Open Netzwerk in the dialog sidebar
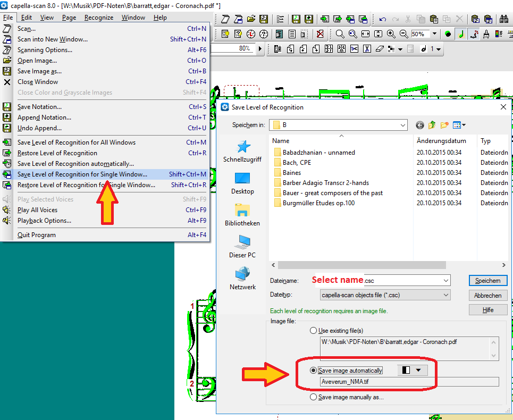 [242, 279]
